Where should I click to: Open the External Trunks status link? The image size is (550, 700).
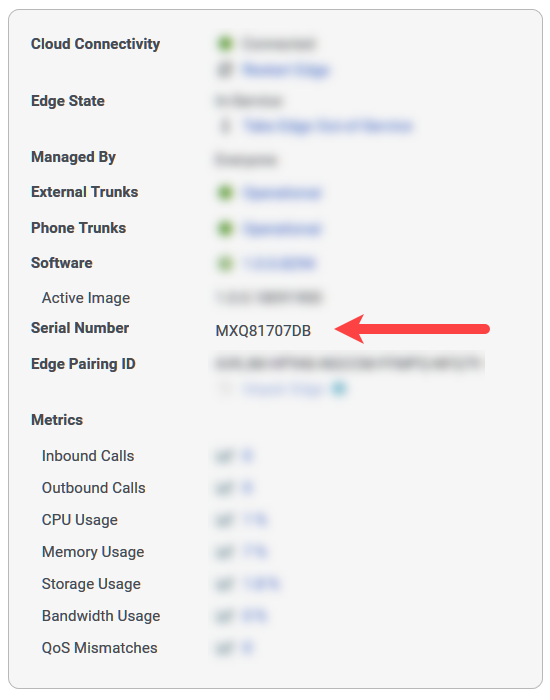click(282, 193)
